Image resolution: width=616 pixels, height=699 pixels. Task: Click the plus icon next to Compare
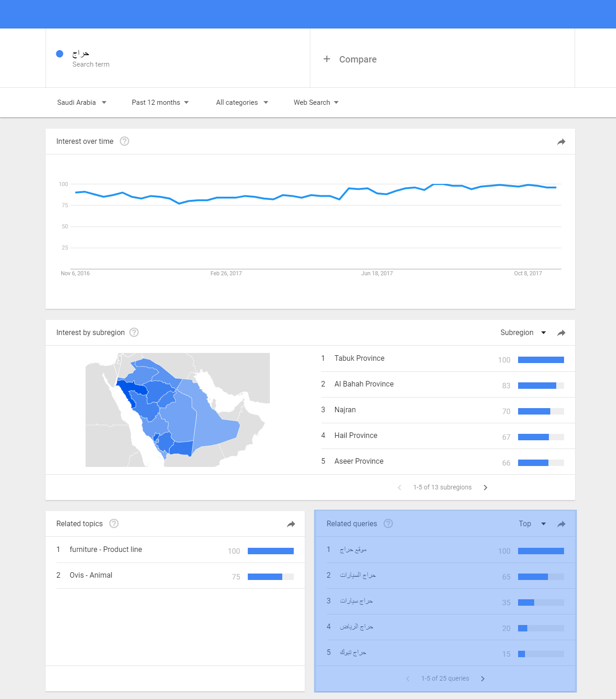click(327, 59)
